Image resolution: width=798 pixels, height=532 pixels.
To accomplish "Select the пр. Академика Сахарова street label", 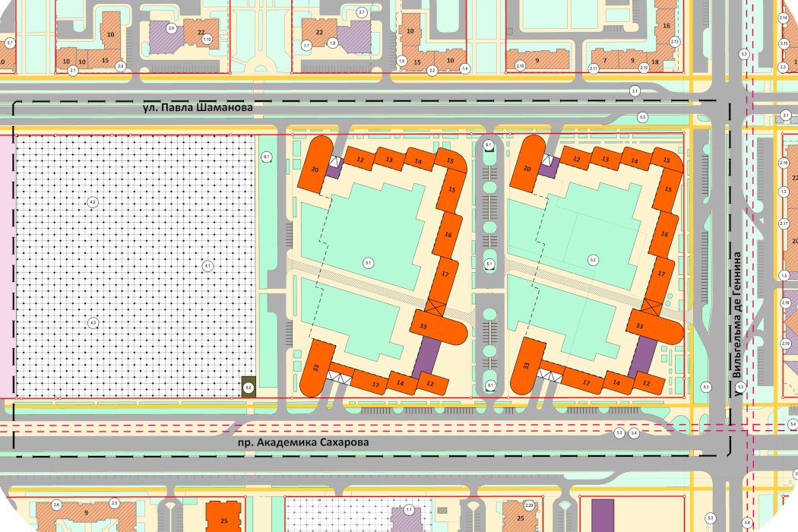I will coord(303,442).
